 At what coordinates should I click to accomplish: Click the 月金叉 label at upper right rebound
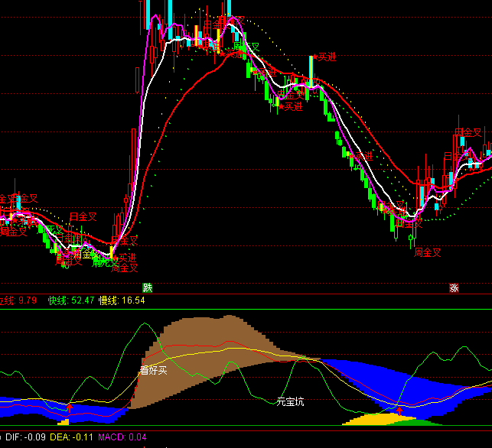(x=467, y=132)
